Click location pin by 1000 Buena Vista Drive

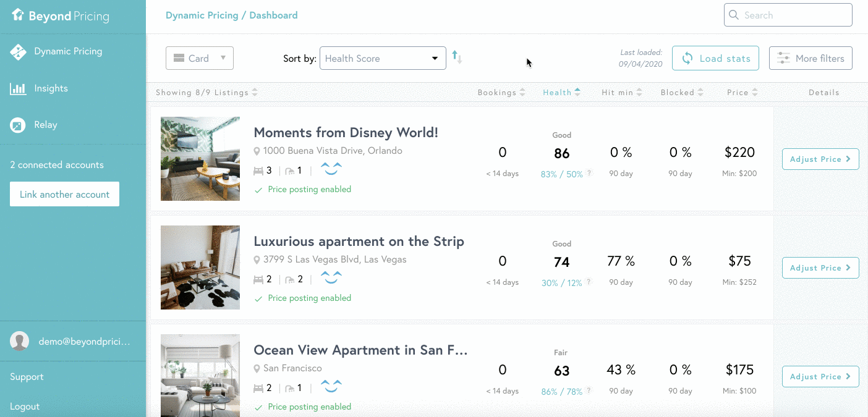257,151
